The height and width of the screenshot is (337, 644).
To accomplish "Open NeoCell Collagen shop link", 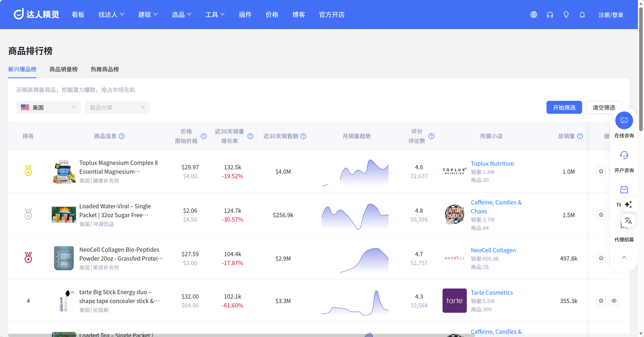I will [x=493, y=250].
